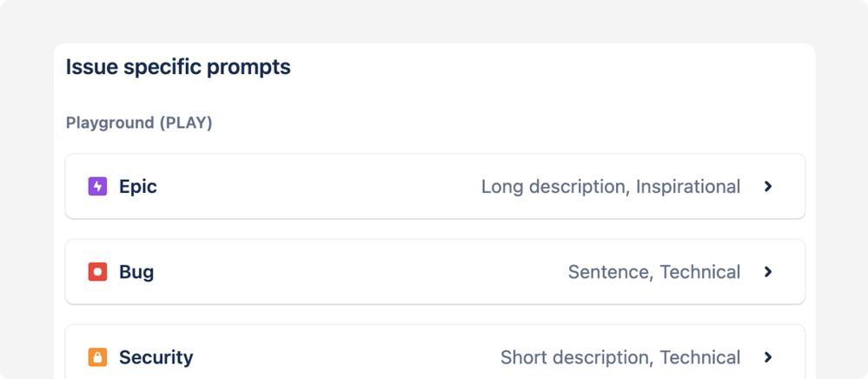Click 'Short description' in the Security row

tap(574, 357)
